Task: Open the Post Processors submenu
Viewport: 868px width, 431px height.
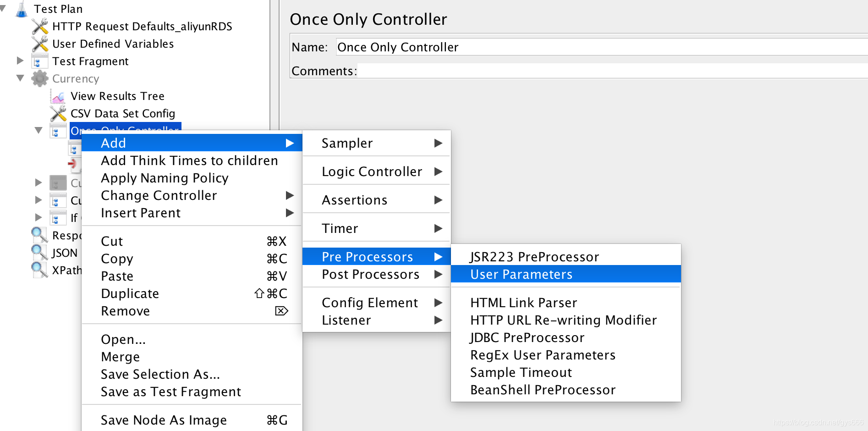Action: click(x=377, y=274)
